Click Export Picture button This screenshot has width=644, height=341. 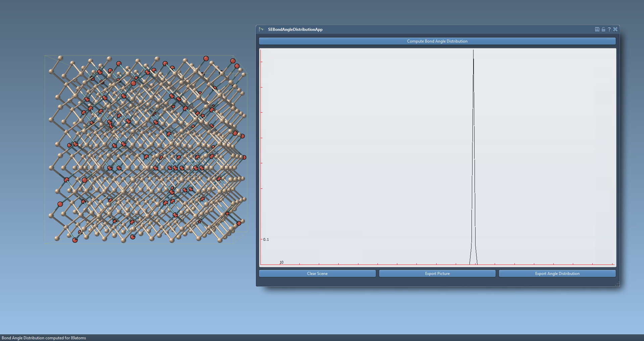437,274
